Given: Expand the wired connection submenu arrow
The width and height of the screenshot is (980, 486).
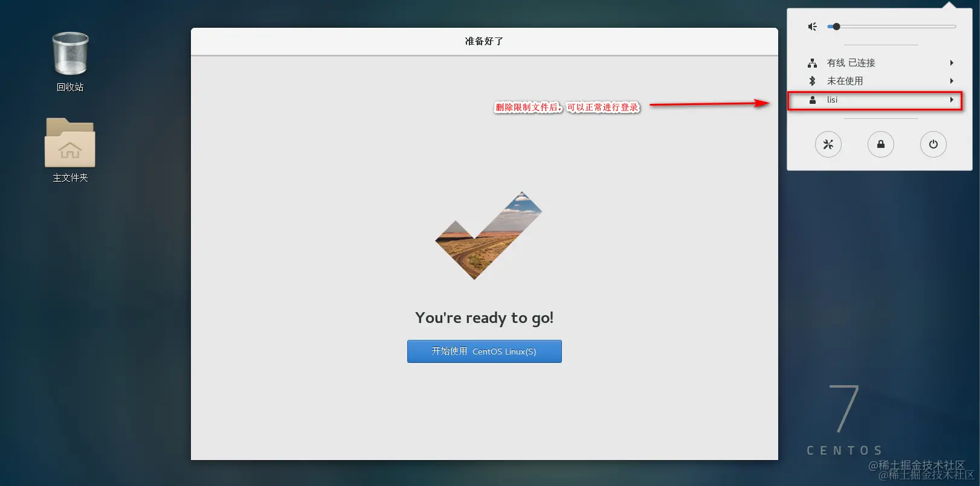Looking at the screenshot, I should pyautogui.click(x=952, y=63).
